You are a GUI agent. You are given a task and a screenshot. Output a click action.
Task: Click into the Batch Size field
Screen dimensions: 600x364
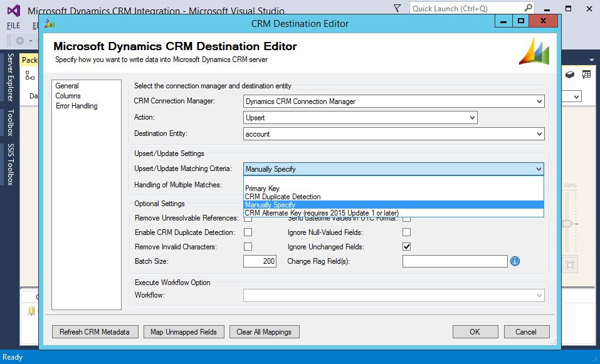260,261
